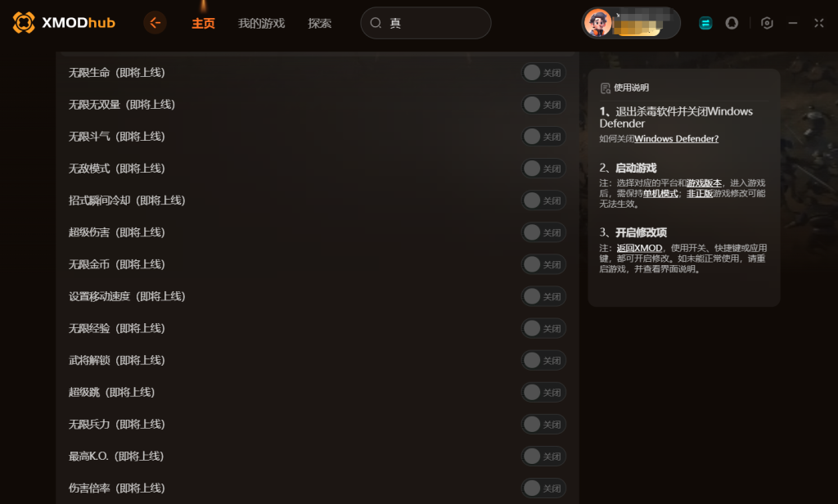Switch to the 我的游戏 tab
The height and width of the screenshot is (504, 838).
pyautogui.click(x=261, y=23)
